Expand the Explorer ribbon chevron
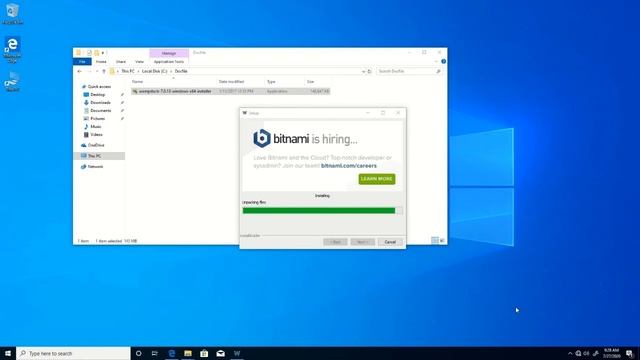Screen dimensions: 640x360 click(436, 62)
